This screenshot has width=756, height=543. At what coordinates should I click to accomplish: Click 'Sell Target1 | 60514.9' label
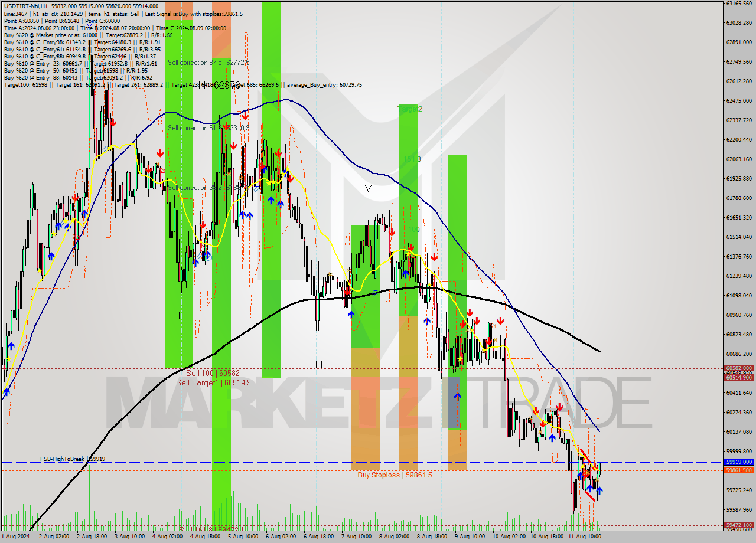pos(213,382)
